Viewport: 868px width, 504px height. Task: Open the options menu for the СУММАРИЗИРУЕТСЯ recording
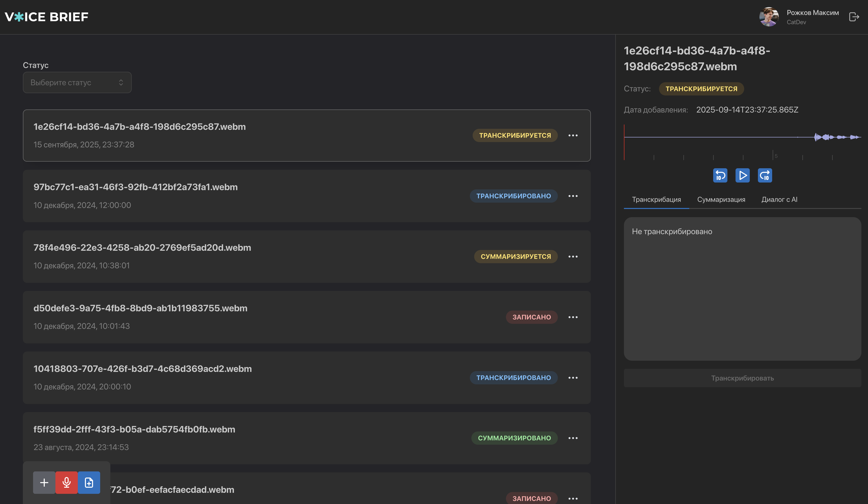pyautogui.click(x=573, y=257)
